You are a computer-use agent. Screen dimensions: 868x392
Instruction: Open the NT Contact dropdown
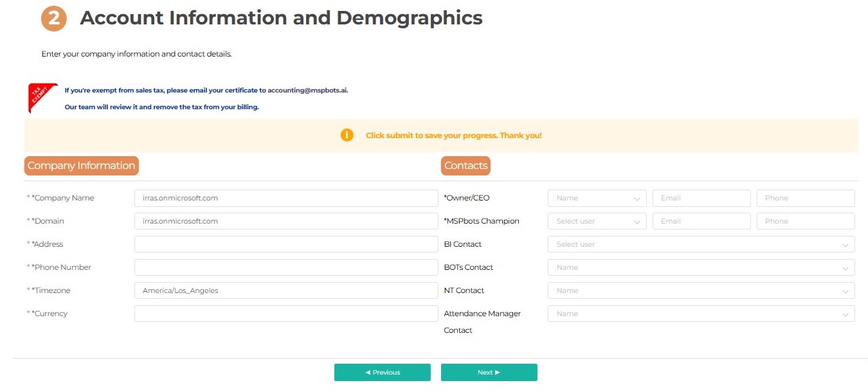pyautogui.click(x=701, y=290)
